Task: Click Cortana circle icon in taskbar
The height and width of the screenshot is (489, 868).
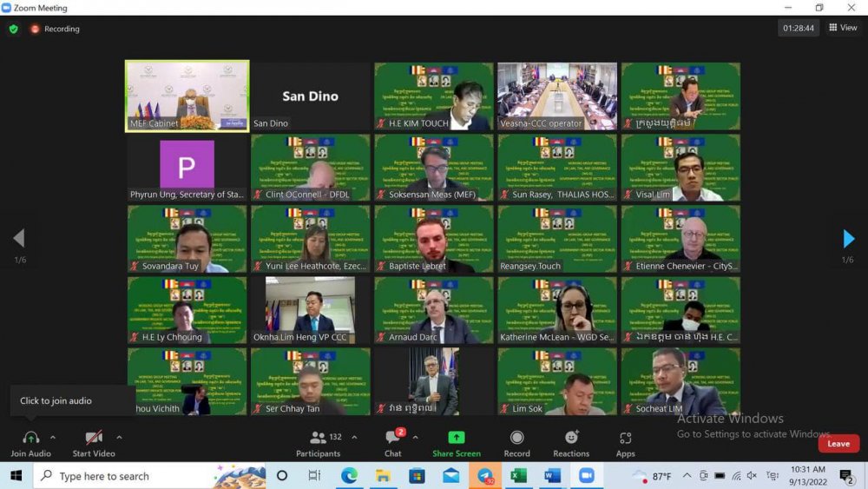Action: pos(282,476)
